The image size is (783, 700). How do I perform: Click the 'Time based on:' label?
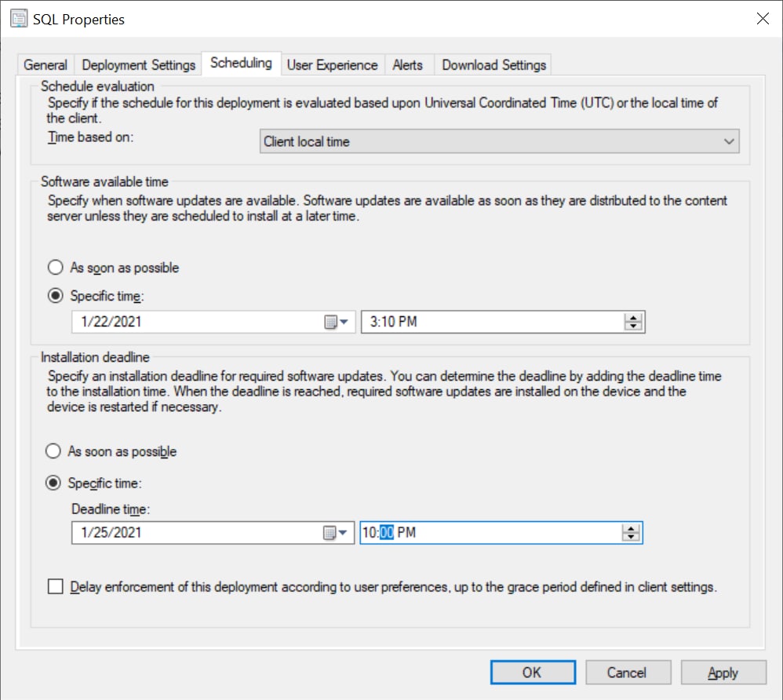click(90, 137)
